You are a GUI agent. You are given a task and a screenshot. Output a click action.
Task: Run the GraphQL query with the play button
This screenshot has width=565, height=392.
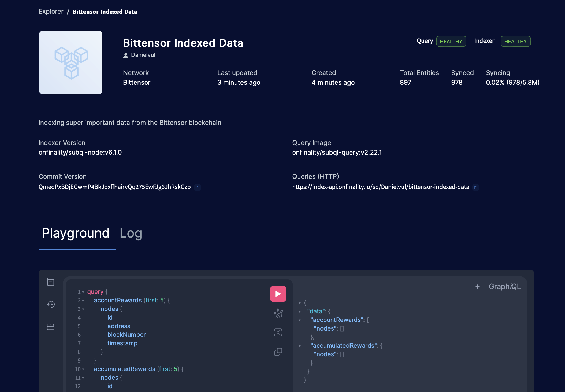[x=278, y=294]
